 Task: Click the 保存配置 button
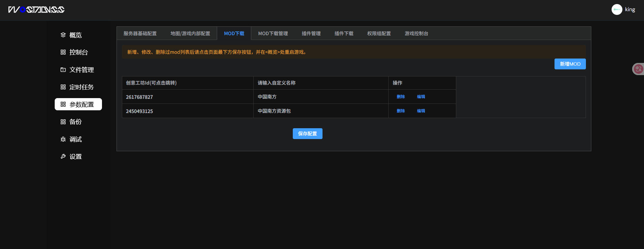pyautogui.click(x=308, y=134)
